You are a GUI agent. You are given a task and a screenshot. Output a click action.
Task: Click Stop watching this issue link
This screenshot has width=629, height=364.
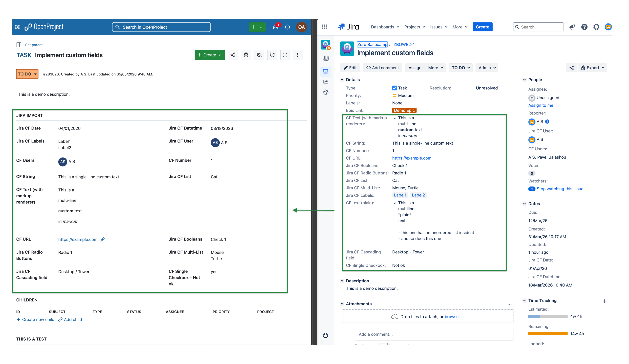[560, 189]
